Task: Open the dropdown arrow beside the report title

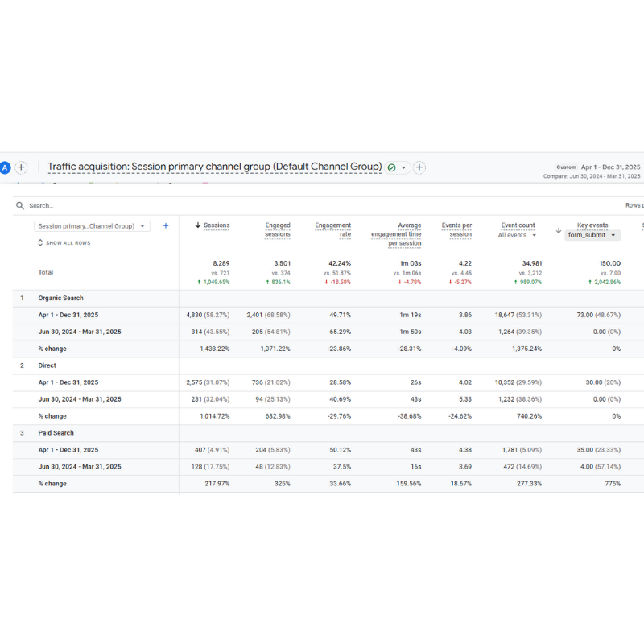Action: (403, 167)
